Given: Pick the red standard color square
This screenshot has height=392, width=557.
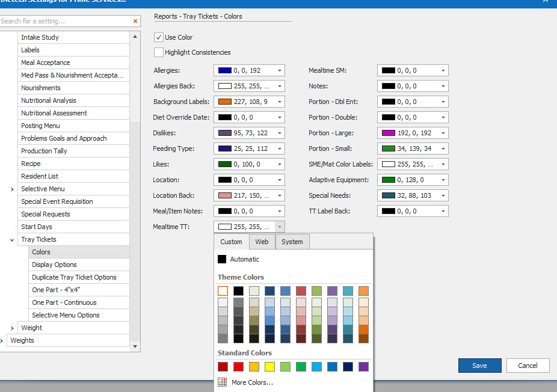Looking at the screenshot, I should point(238,367).
